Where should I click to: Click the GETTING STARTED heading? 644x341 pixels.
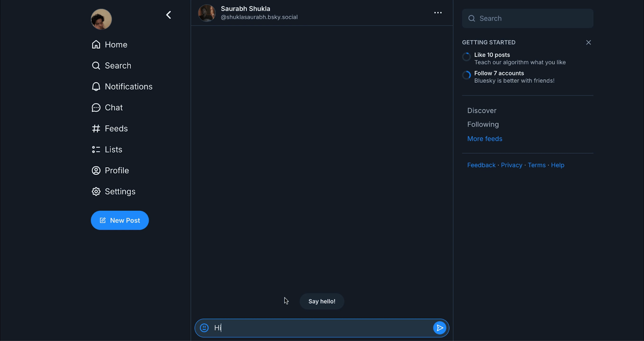click(x=489, y=42)
